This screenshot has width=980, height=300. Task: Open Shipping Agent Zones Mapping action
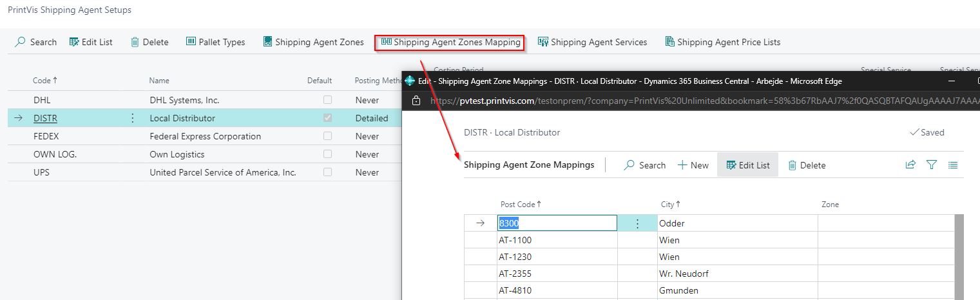(450, 42)
